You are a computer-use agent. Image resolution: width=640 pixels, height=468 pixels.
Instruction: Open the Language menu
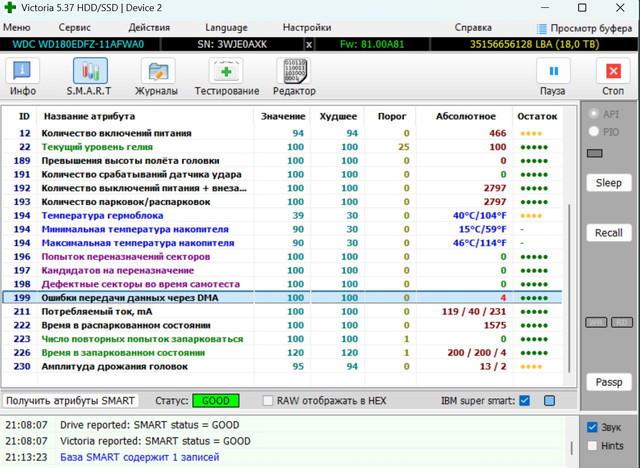click(226, 28)
